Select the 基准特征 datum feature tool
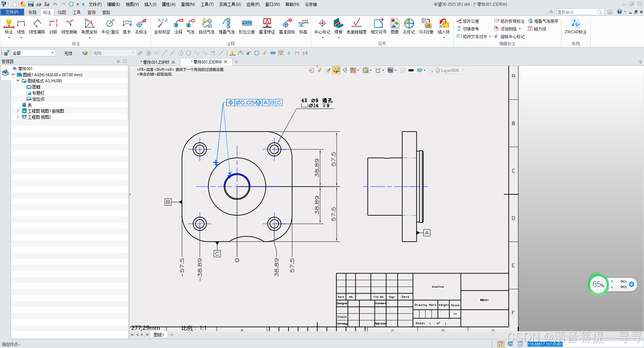Viewport: 644px width, 348px height. tap(267, 26)
